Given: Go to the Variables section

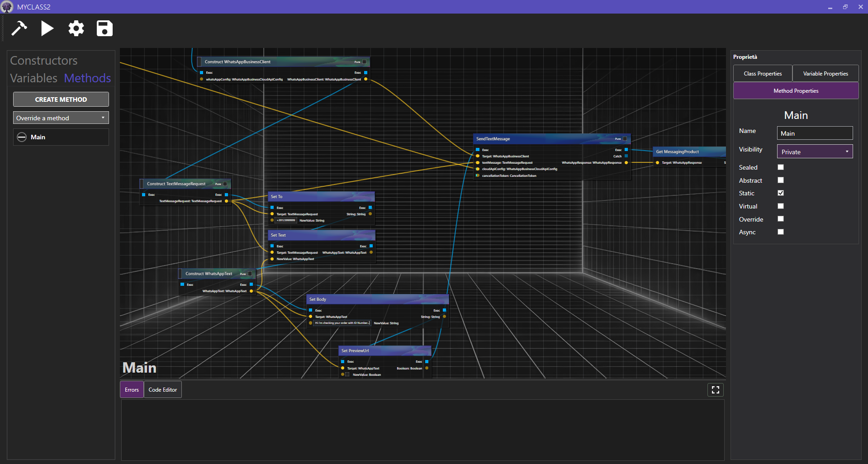Looking at the screenshot, I should coord(34,78).
